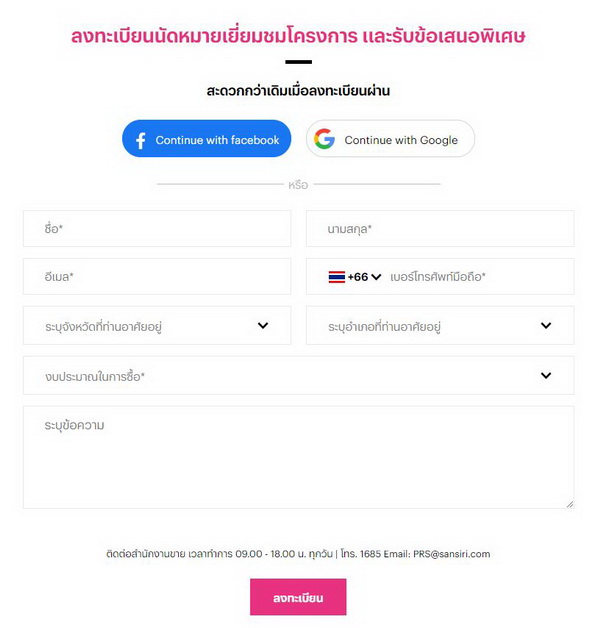Grab the message box resize handle

click(570, 504)
